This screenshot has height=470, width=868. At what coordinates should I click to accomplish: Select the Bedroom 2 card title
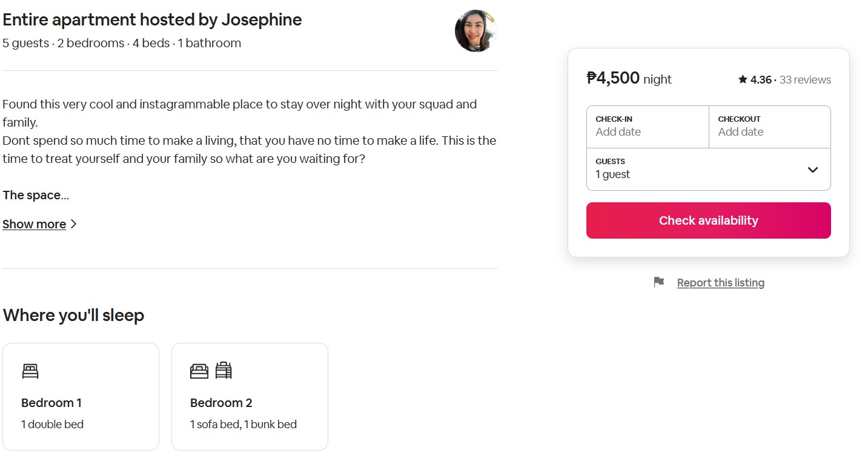pos(221,403)
